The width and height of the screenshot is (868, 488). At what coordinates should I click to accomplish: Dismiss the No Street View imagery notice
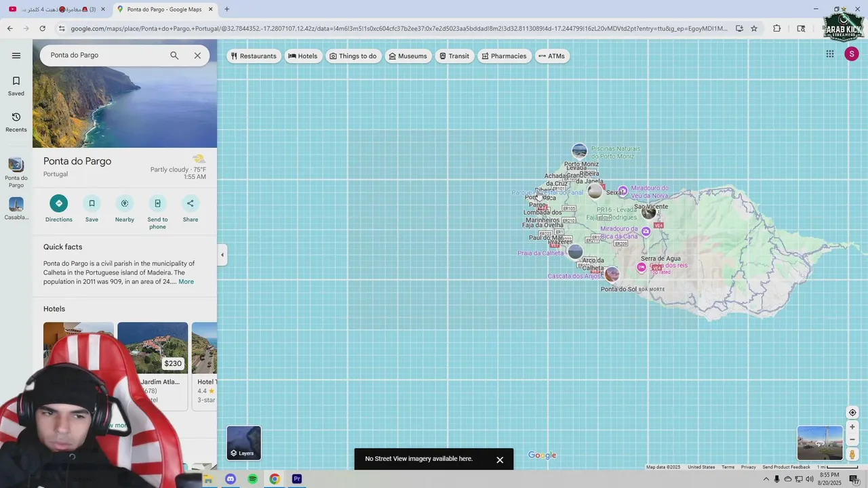[500, 460]
